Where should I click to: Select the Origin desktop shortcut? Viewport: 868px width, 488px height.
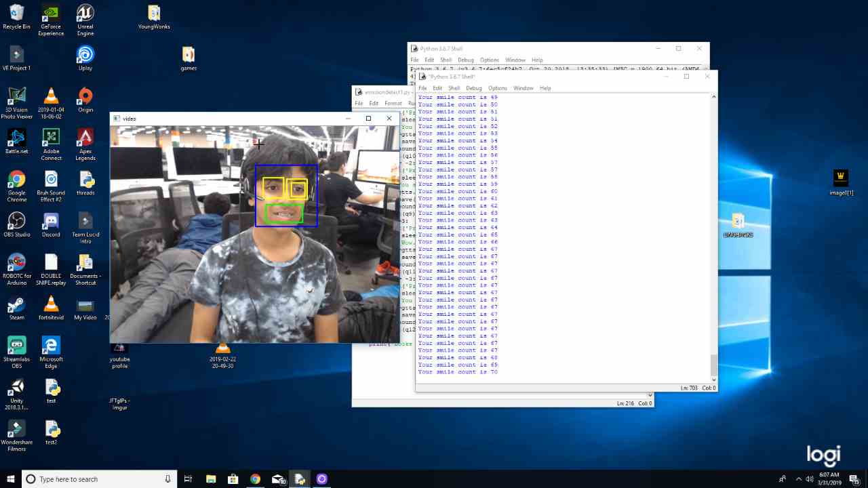(85, 100)
